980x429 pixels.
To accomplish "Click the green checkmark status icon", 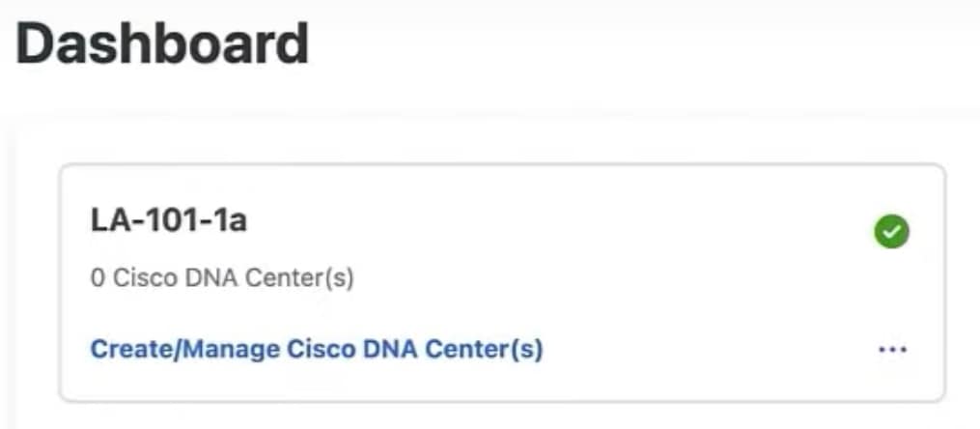I will click(x=891, y=232).
